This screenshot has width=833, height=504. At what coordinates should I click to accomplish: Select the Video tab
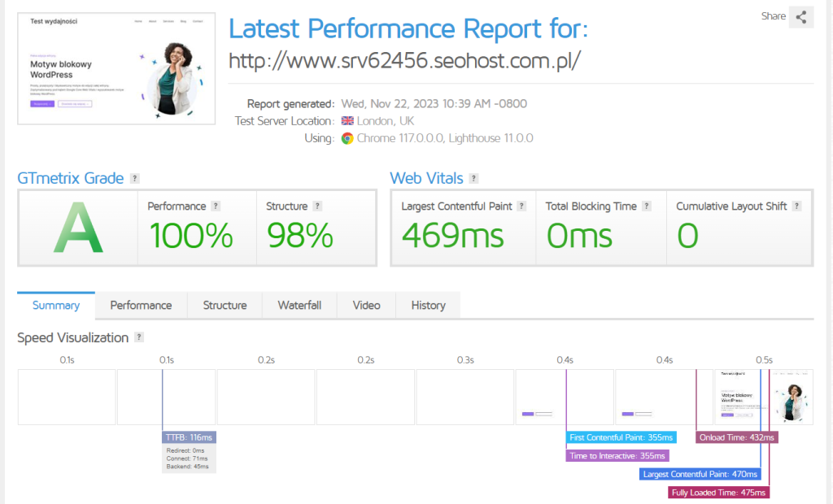tap(366, 306)
